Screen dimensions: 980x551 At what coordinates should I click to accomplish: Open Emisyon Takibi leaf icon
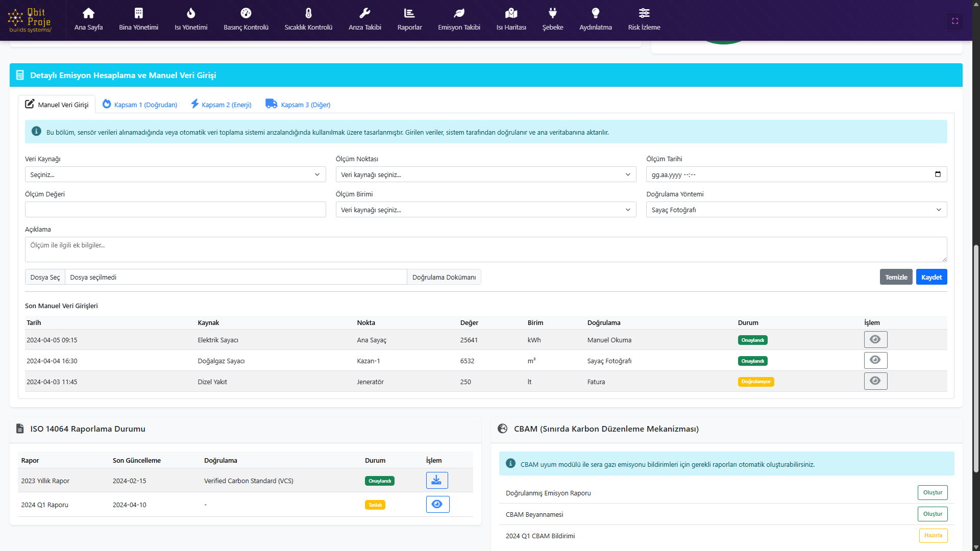[x=459, y=13]
